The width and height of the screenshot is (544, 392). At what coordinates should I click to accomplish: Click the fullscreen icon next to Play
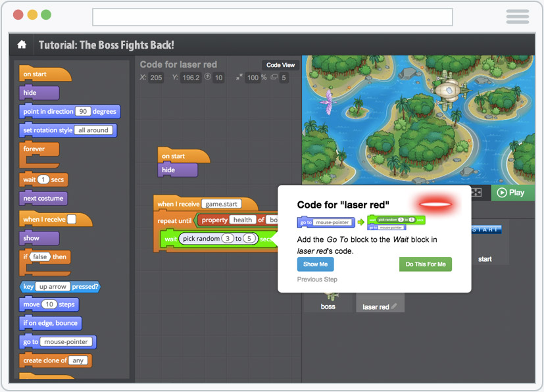click(478, 193)
